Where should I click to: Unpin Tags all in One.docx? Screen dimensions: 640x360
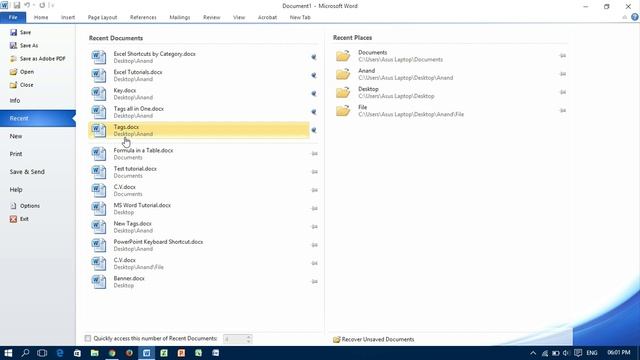314,112
